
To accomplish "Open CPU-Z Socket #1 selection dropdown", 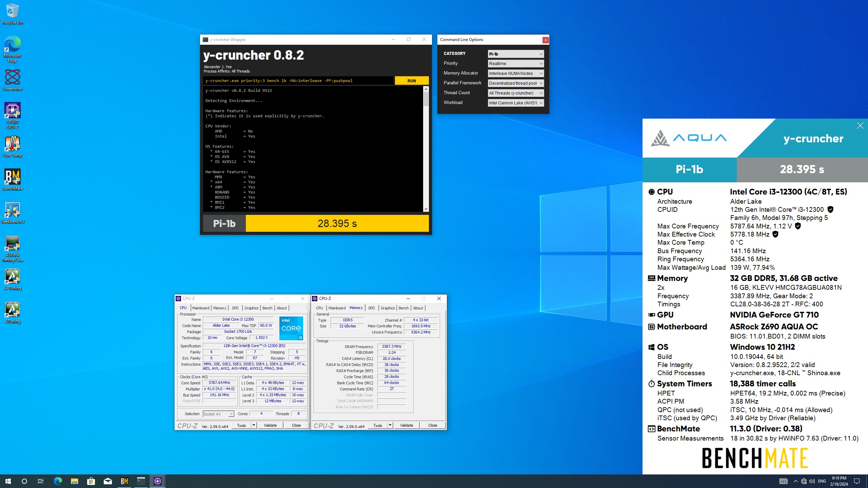I will [x=218, y=414].
